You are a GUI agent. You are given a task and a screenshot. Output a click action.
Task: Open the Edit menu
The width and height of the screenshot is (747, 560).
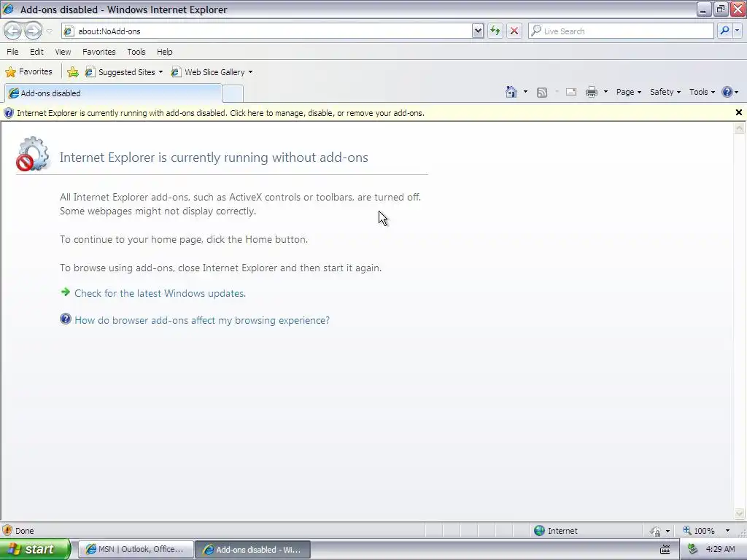[36, 52]
